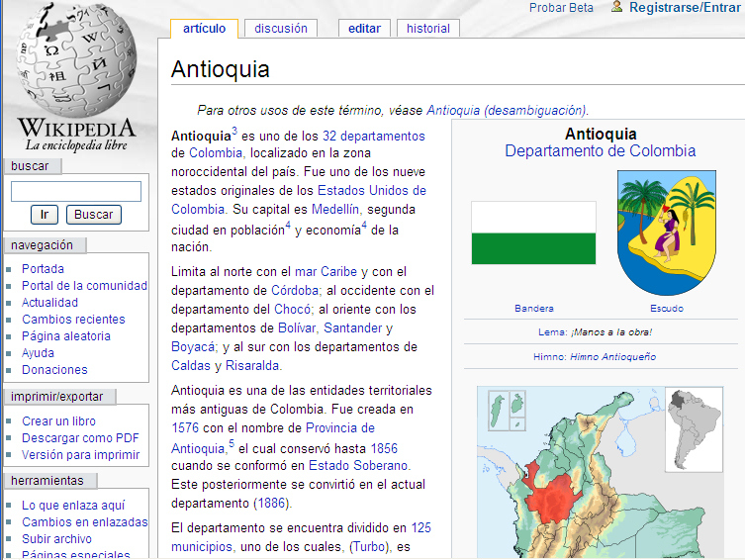Click the Colombia map showing Antioquia
Viewport: 745px width, 560px height.
pyautogui.click(x=605, y=470)
